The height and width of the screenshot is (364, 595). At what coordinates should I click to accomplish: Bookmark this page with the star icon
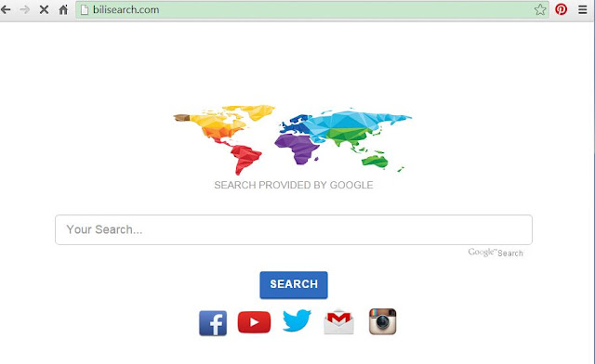pos(540,9)
